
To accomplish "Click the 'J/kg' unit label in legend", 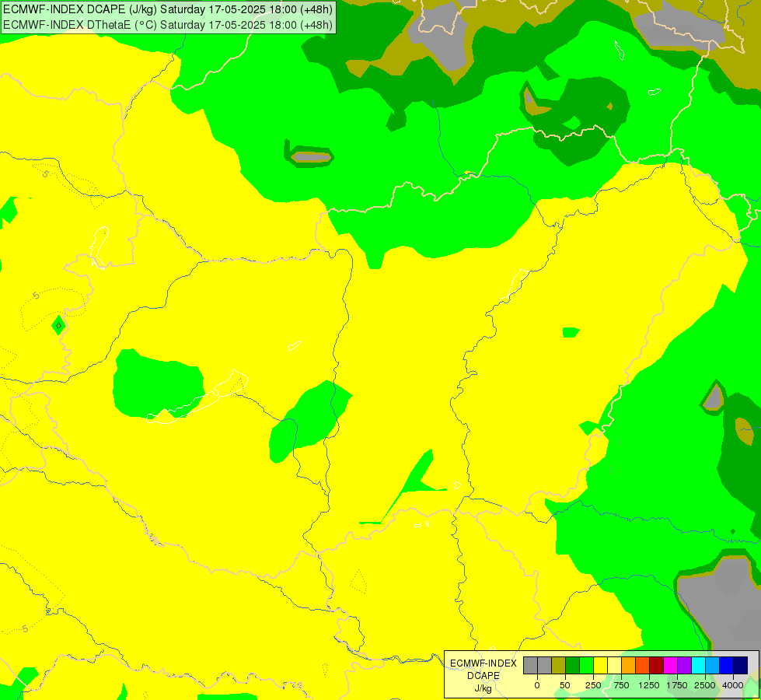I will pyautogui.click(x=483, y=688).
